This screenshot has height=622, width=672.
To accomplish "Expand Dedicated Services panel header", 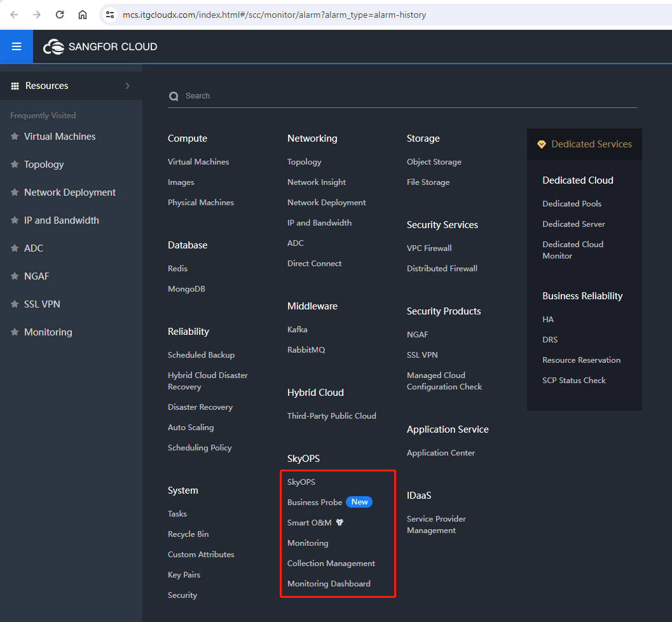I will click(583, 144).
